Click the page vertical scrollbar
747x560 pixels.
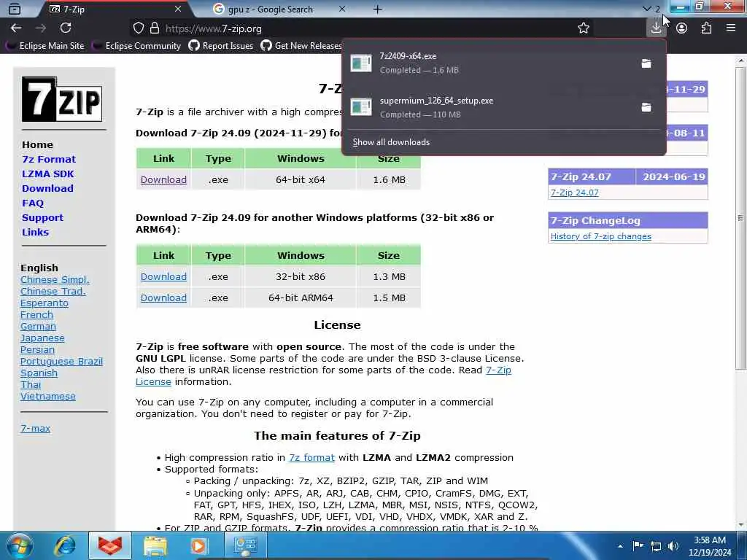pos(740,217)
